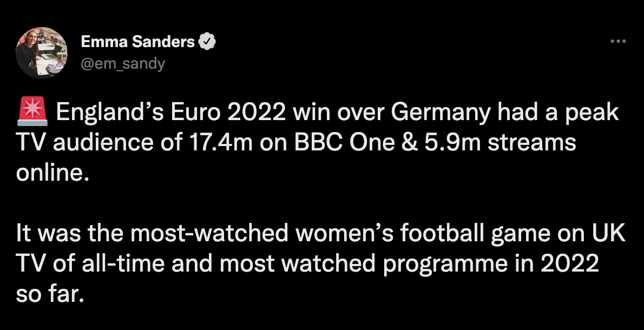Click the word "streams" in the tweet
The width and height of the screenshot is (644, 330).
(532, 143)
